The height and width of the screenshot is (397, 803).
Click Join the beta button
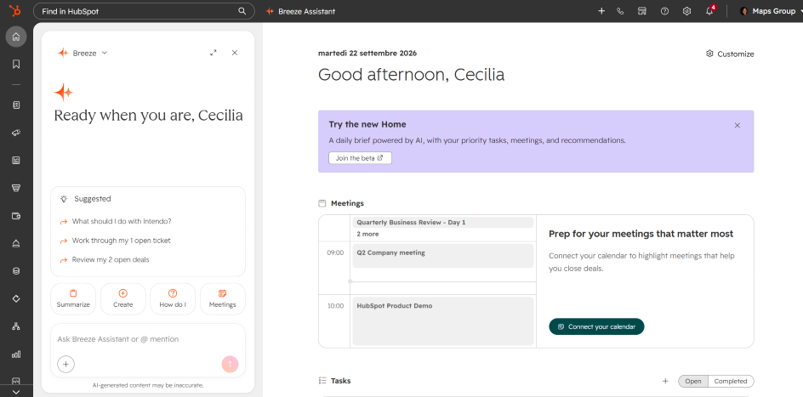[360, 158]
